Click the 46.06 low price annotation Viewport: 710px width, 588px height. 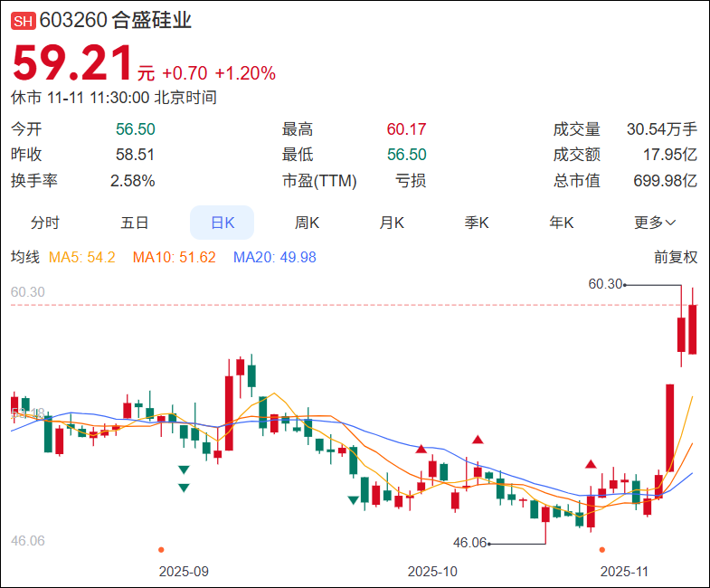tap(470, 542)
